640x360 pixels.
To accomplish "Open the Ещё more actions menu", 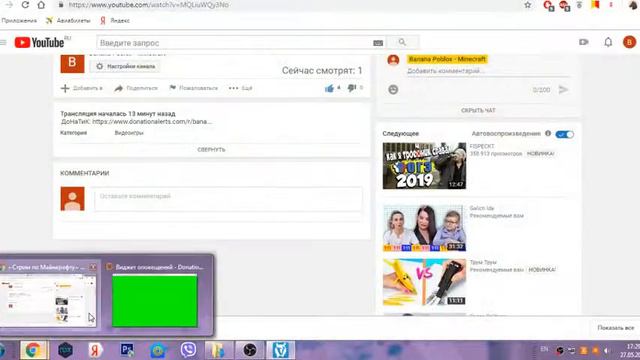I will (x=240, y=88).
